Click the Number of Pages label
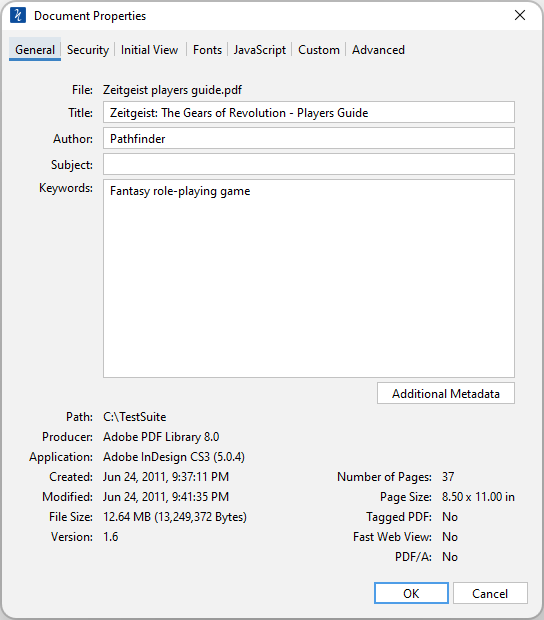 coord(384,477)
